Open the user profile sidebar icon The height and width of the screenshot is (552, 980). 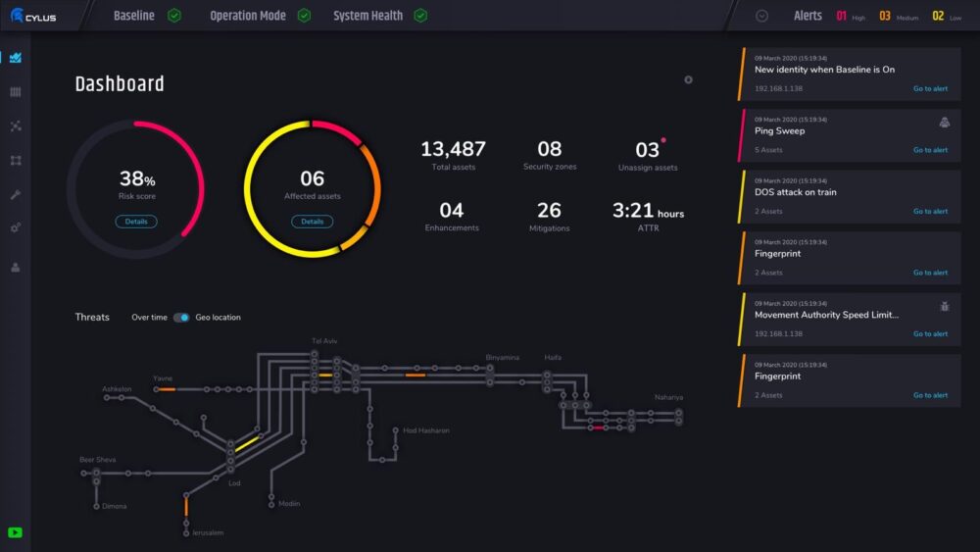point(16,268)
